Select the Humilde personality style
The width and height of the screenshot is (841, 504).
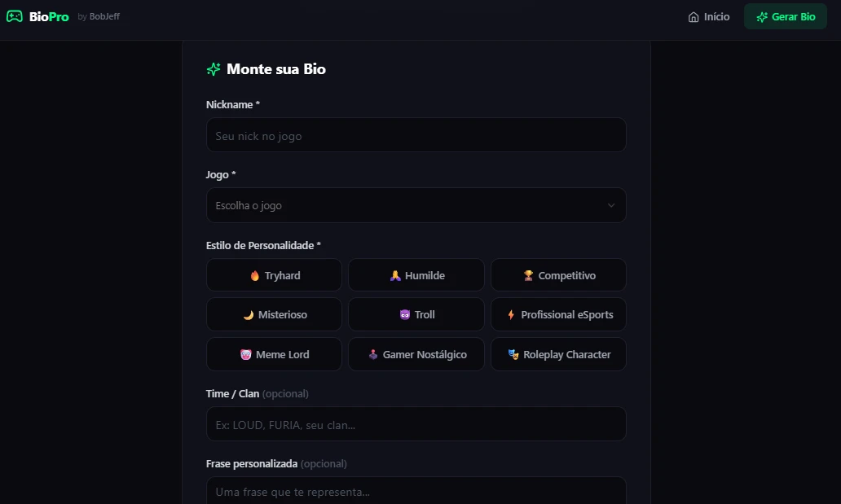click(416, 275)
